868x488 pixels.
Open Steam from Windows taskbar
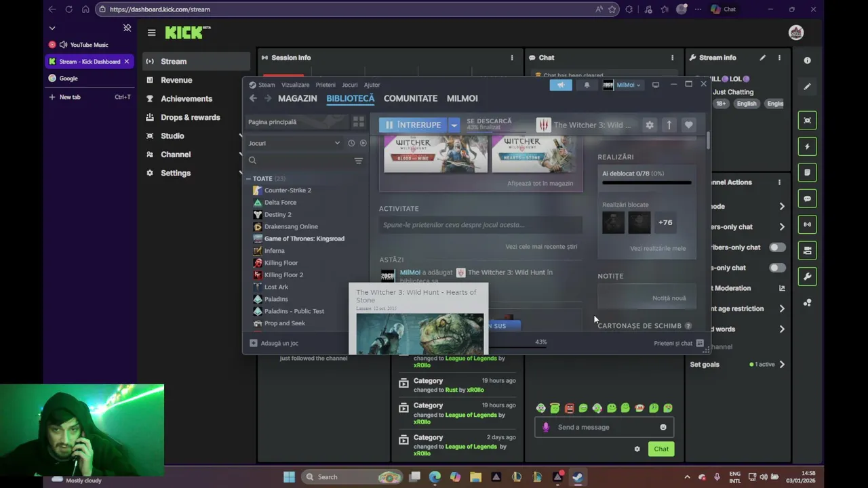coord(577,476)
